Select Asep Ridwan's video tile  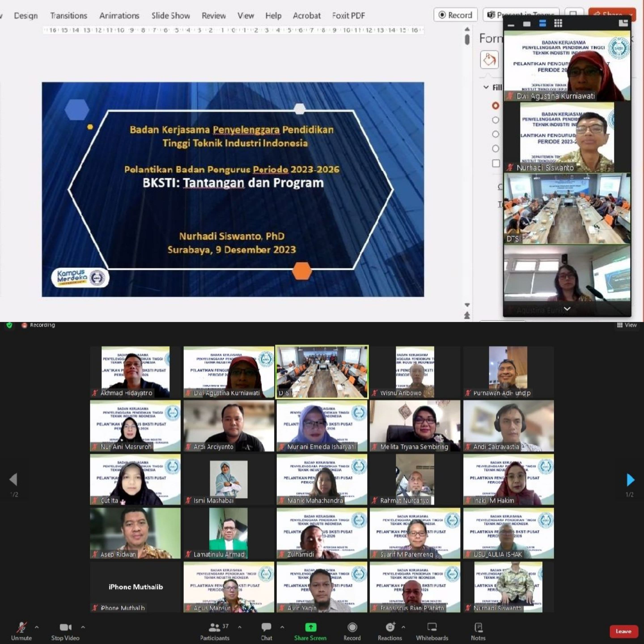pyautogui.click(x=135, y=533)
